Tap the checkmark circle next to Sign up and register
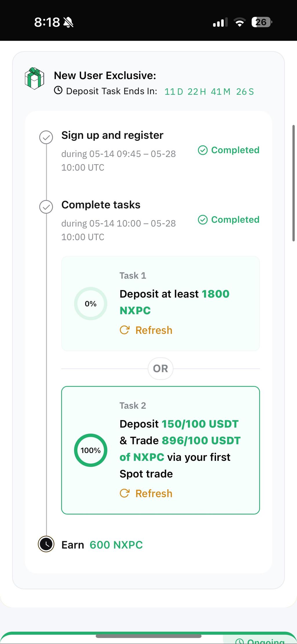This screenshot has height=644, width=297. tap(46, 137)
